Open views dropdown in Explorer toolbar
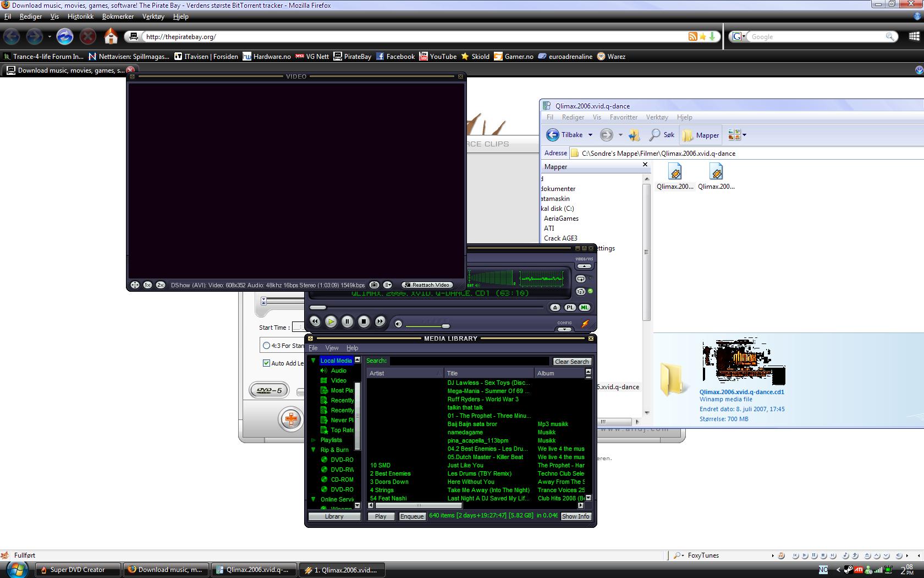Screen dimensions: 924x578 744,135
